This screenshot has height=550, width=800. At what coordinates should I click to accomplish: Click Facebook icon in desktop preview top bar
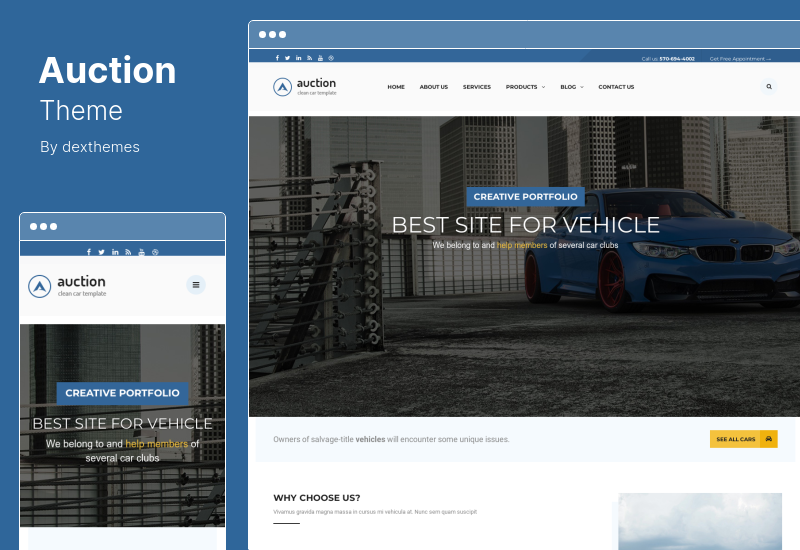[x=277, y=58]
